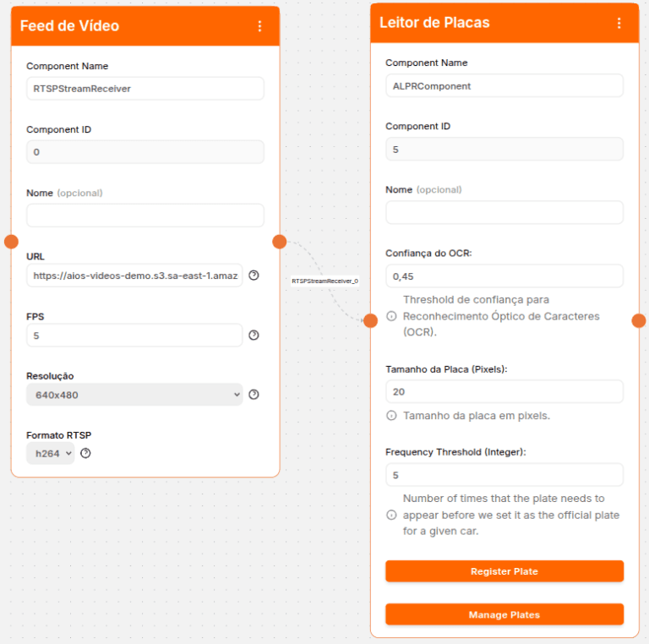Open the Formato RTSP h264 dropdown
Viewport: 649px width, 644px height.
(50, 454)
